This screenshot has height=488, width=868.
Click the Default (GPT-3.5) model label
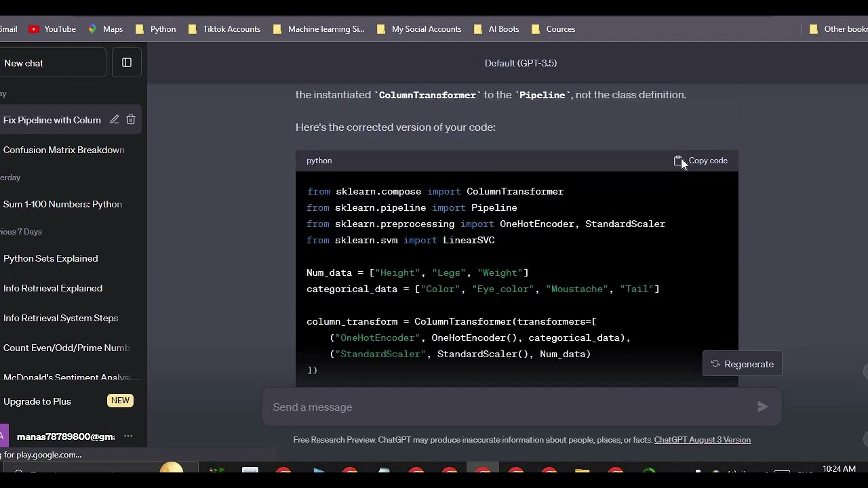point(521,63)
